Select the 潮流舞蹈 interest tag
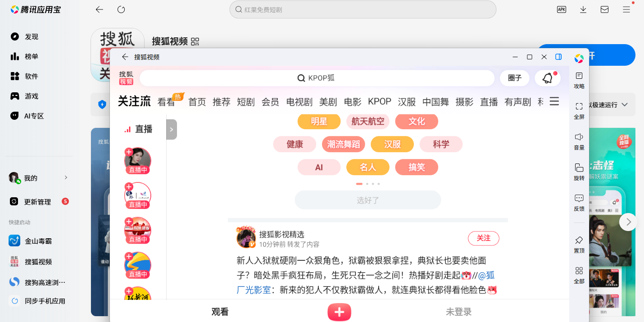 [344, 144]
